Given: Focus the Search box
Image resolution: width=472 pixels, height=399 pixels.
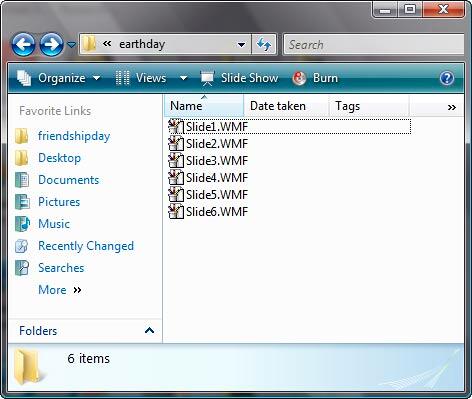Looking at the screenshot, I should 373,44.
